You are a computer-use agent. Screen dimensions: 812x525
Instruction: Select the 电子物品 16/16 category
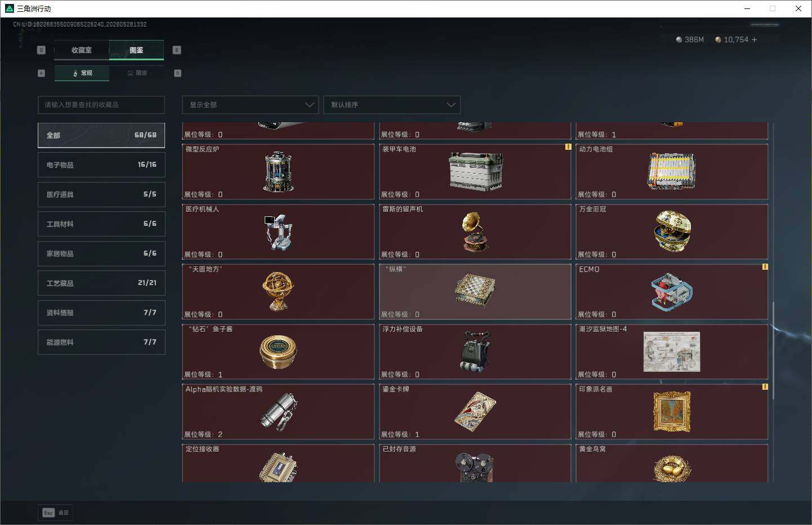click(x=101, y=164)
